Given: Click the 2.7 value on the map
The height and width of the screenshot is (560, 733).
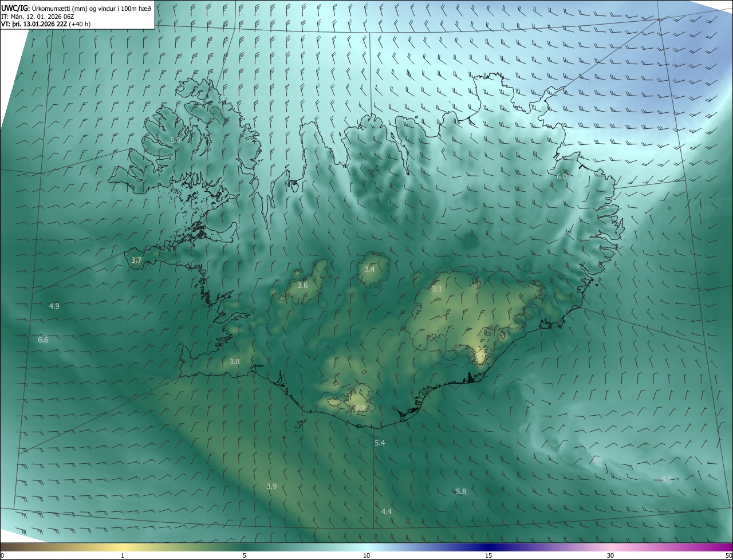Looking at the screenshot, I should [x=360, y=408].
